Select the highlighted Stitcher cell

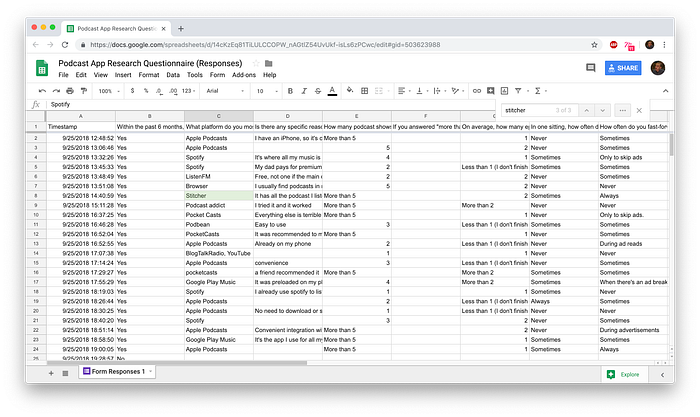[219, 196]
